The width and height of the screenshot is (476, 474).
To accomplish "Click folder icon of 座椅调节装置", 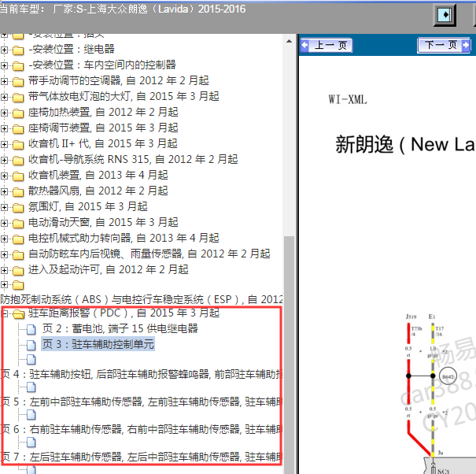I will 18,129.
